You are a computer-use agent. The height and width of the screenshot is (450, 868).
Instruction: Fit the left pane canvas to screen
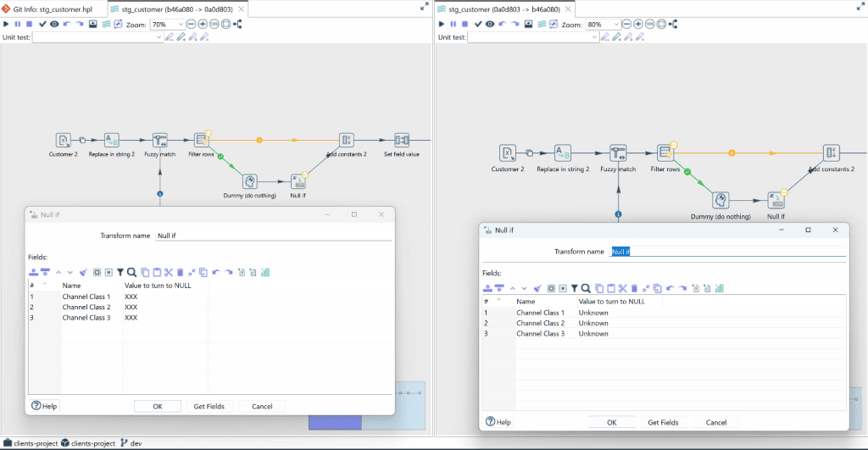(225, 24)
